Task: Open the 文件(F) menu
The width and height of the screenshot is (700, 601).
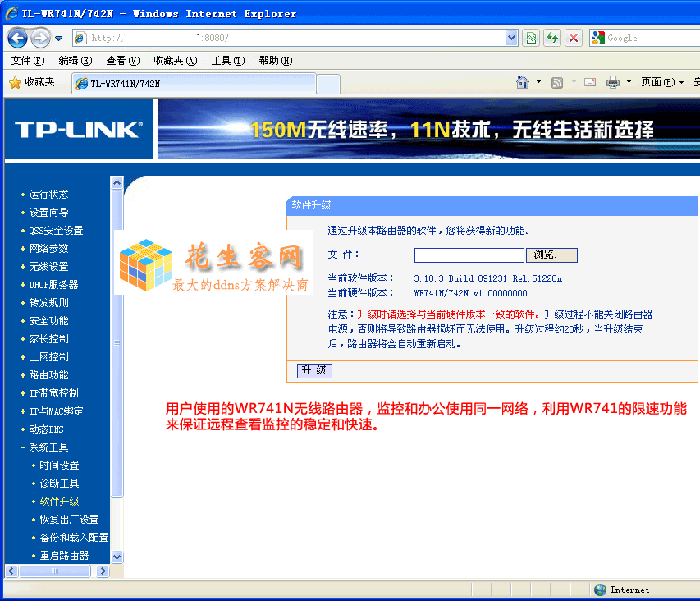Action: click(28, 60)
